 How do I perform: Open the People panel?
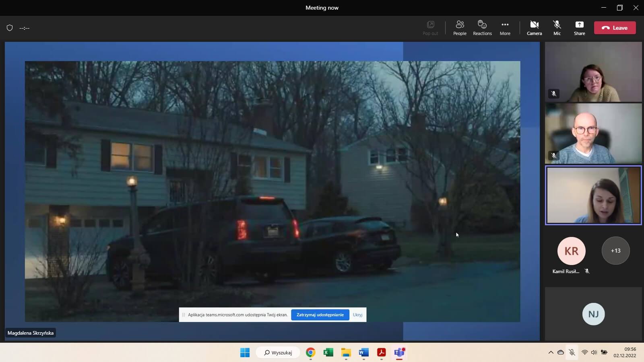460,28
